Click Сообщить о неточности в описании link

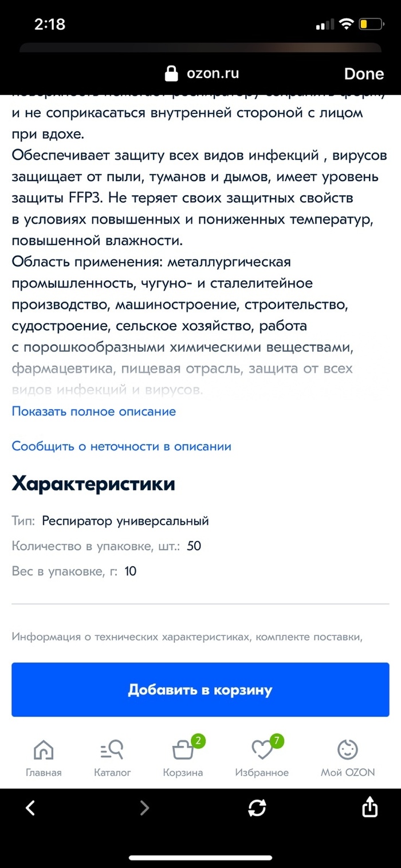121,446
